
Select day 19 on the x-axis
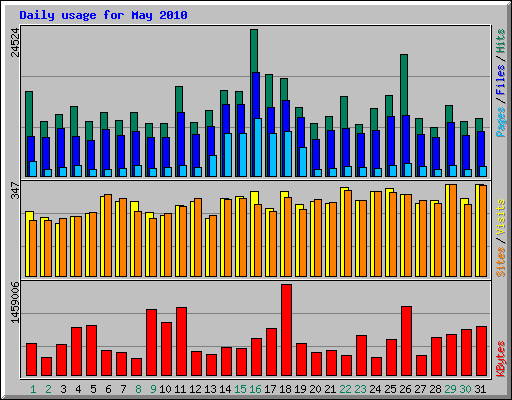(x=300, y=389)
